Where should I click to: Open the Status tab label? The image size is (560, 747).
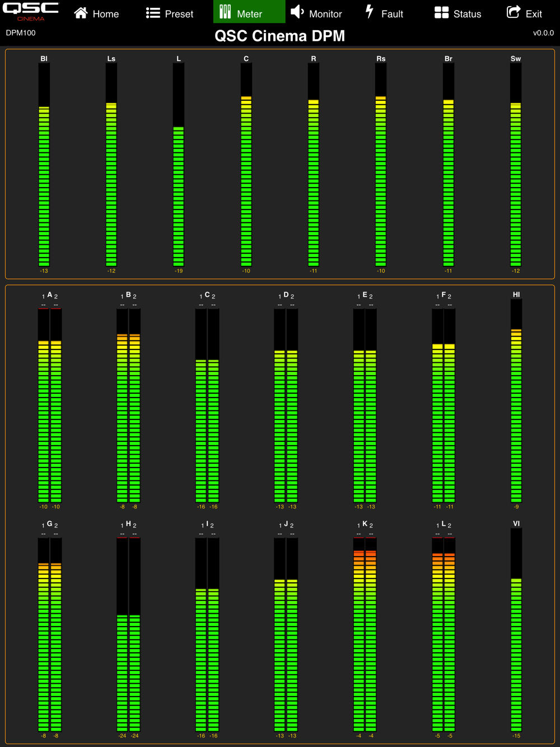click(467, 14)
